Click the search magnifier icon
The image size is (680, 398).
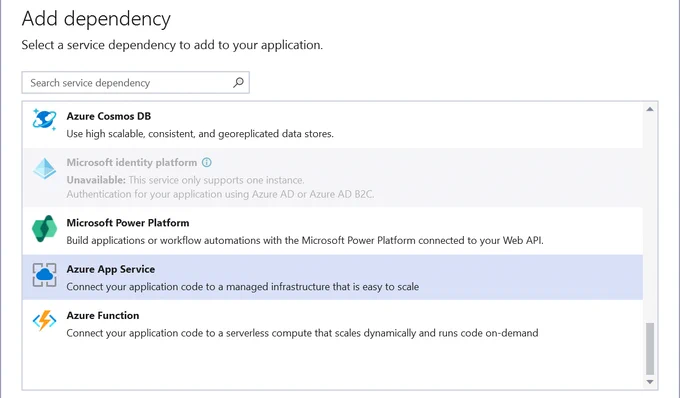coord(238,82)
